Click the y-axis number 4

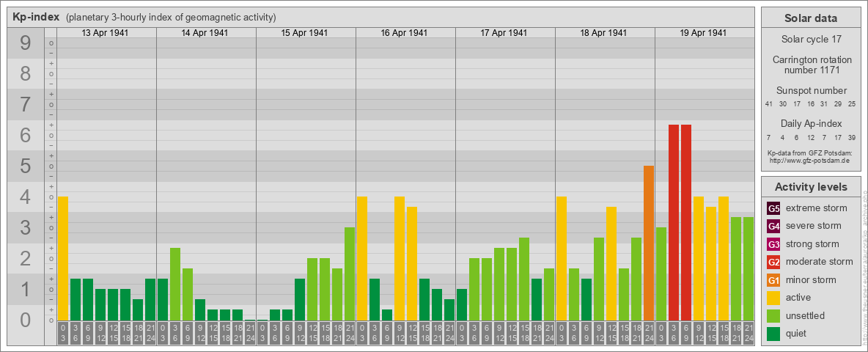click(26, 197)
